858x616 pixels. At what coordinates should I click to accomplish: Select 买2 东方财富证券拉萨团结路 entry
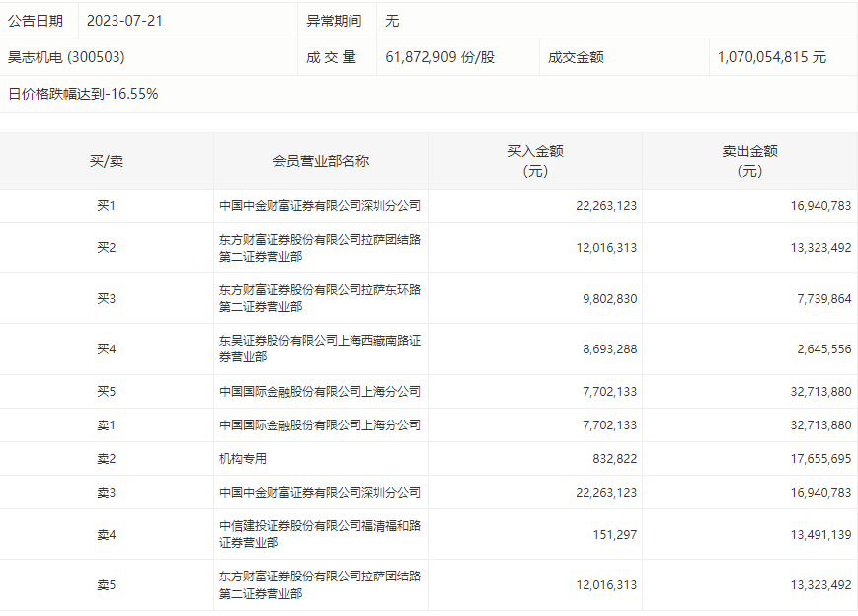[x=320, y=247]
